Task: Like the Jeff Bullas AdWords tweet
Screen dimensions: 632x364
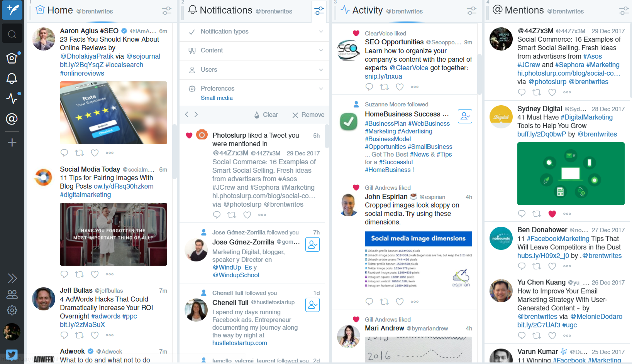Action: (x=95, y=335)
